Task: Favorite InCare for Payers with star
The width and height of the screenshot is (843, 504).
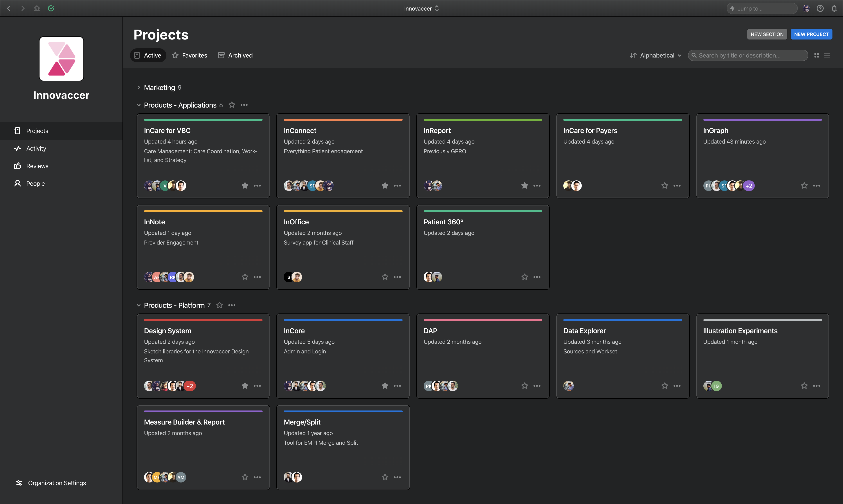Action: (x=665, y=185)
